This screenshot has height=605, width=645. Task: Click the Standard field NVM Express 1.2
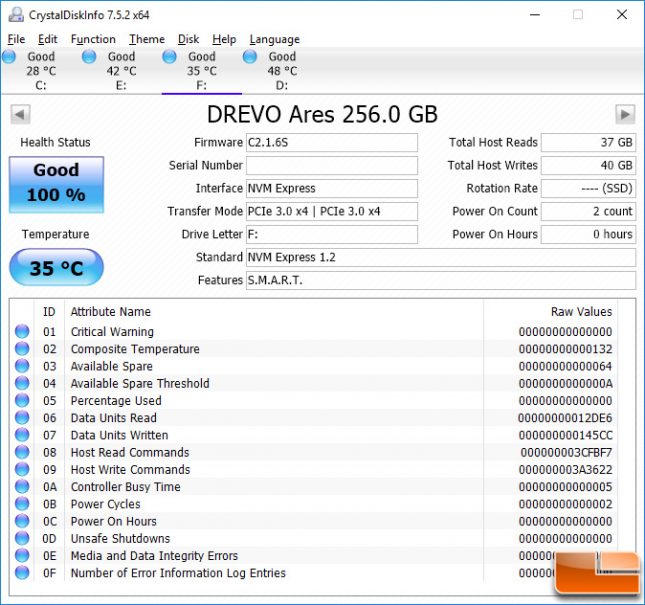pyautogui.click(x=441, y=257)
